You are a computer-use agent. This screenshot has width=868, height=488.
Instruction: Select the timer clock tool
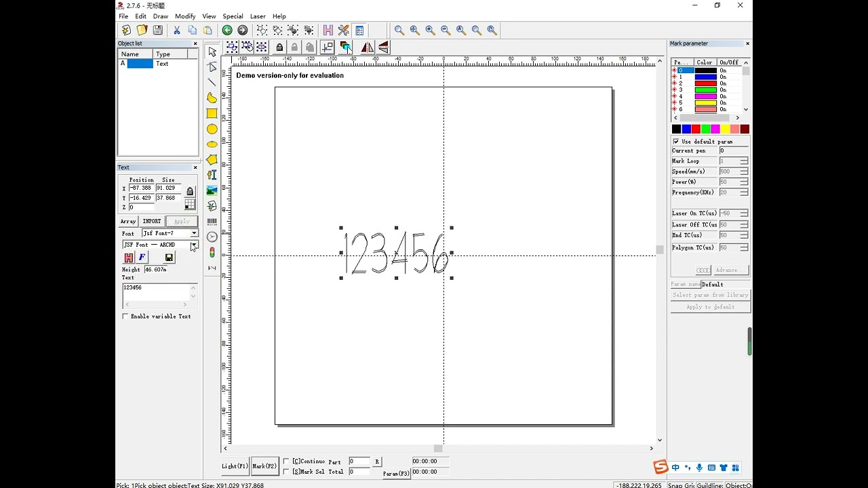point(212,237)
